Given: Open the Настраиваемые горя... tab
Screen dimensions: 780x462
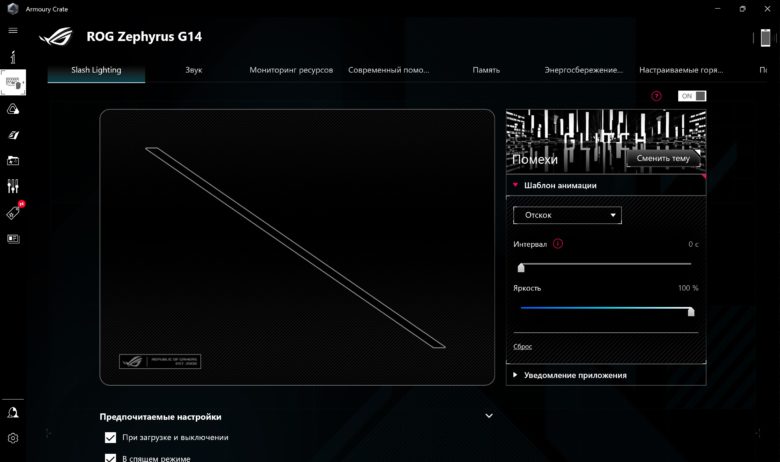Looking at the screenshot, I should pos(681,70).
